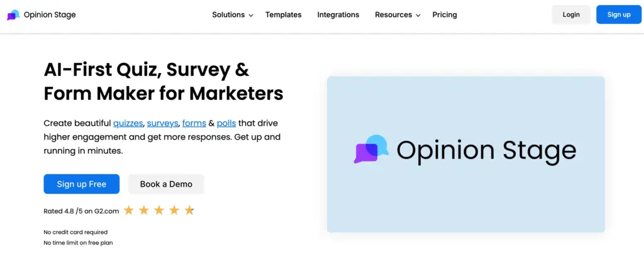Select the Book a Demo button
Screen dimensions: 644x276
click(166, 184)
